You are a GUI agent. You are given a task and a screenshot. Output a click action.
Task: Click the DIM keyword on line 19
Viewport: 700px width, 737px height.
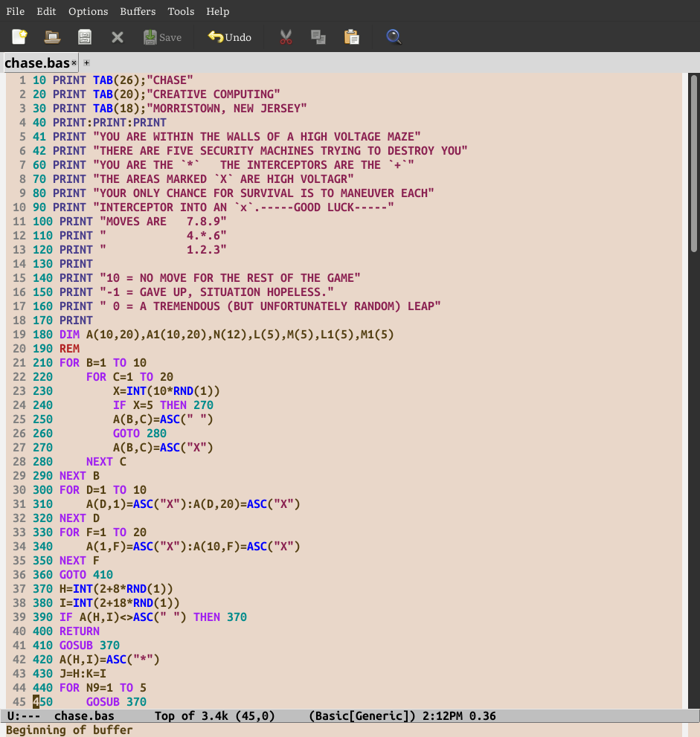click(x=69, y=335)
